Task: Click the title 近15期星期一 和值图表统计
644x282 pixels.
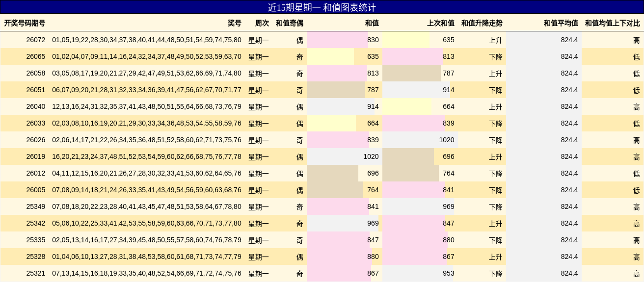Action: 322,7
